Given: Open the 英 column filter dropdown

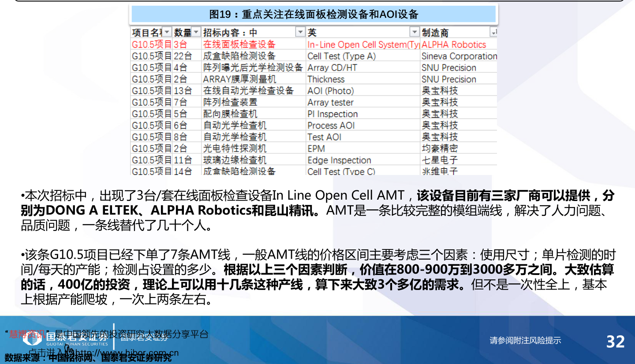Looking at the screenshot, I should coord(414,32).
